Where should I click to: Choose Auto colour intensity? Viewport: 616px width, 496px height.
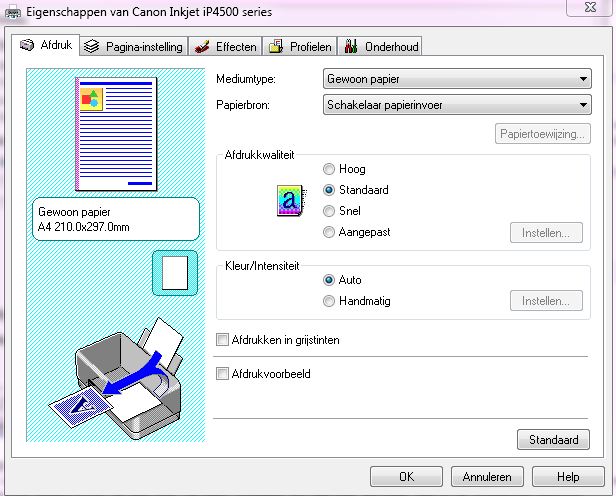342,280
